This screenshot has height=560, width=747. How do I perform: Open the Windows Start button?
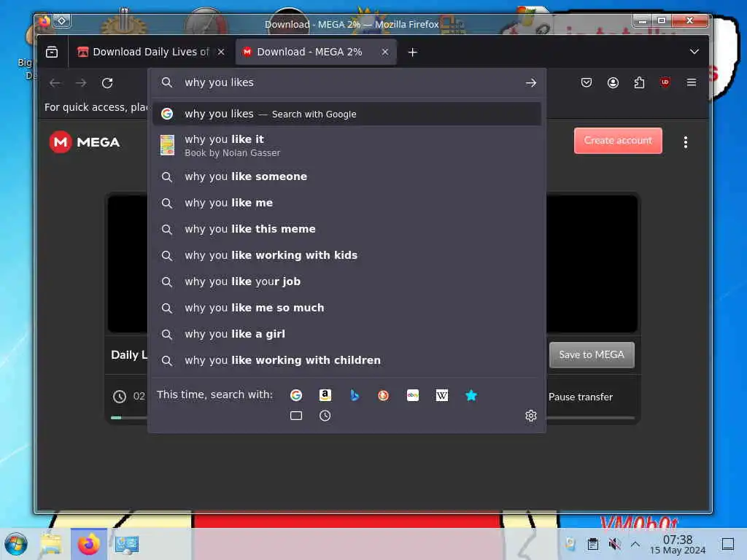(16, 544)
